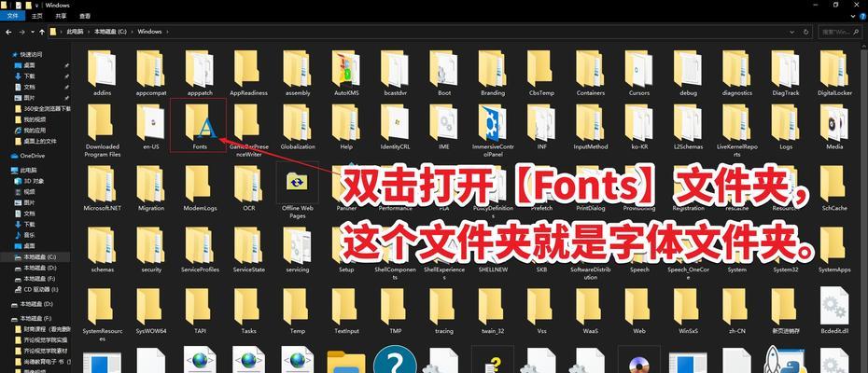This screenshot has width=868, height=373.
Task: Open the address bar history dropdown
Action: pyautogui.click(x=792, y=32)
